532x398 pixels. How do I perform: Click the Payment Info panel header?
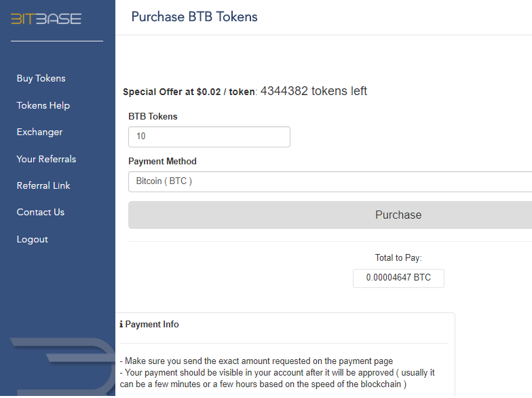coord(149,325)
